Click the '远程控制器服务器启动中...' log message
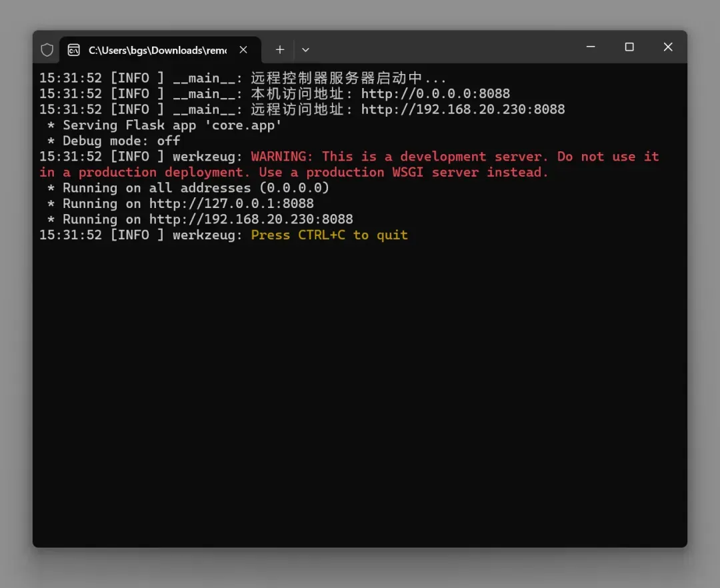Image resolution: width=720 pixels, height=588 pixels. click(x=349, y=78)
